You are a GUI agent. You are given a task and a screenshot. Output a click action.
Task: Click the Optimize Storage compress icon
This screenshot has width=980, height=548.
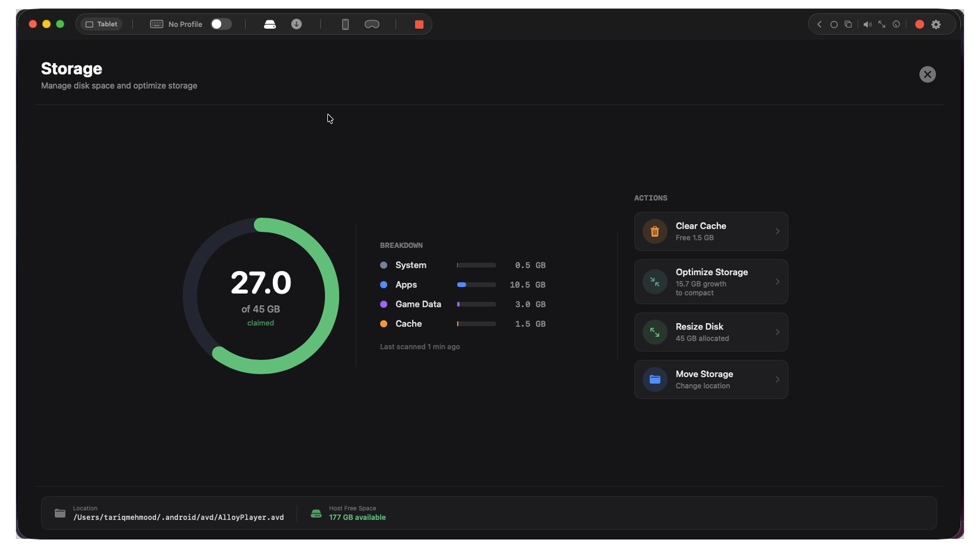[x=655, y=282]
